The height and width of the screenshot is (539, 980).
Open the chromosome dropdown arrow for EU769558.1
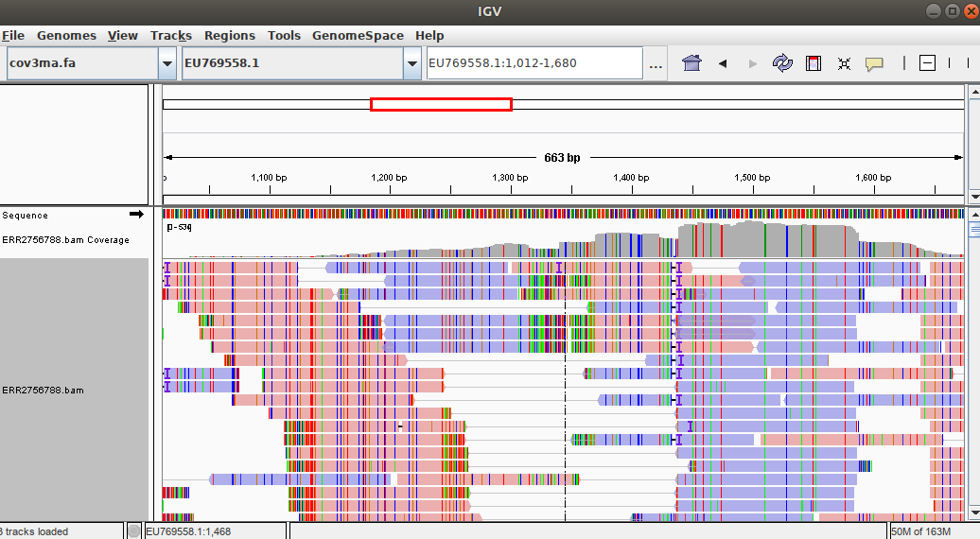coord(411,63)
